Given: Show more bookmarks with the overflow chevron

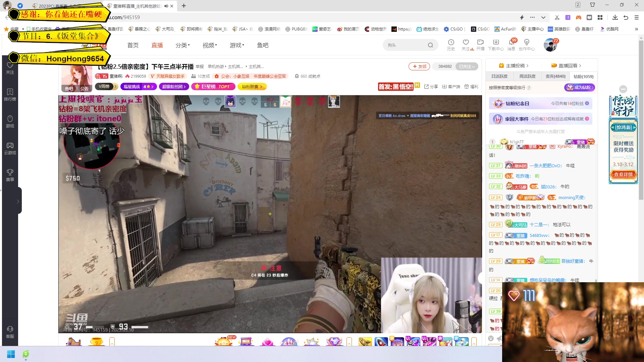Looking at the screenshot, I should tap(636, 29).
